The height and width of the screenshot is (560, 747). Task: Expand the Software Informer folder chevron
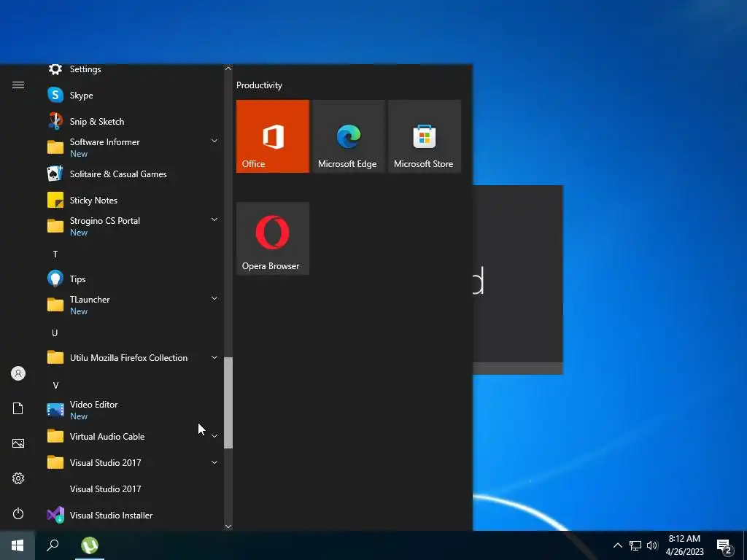[x=214, y=141]
